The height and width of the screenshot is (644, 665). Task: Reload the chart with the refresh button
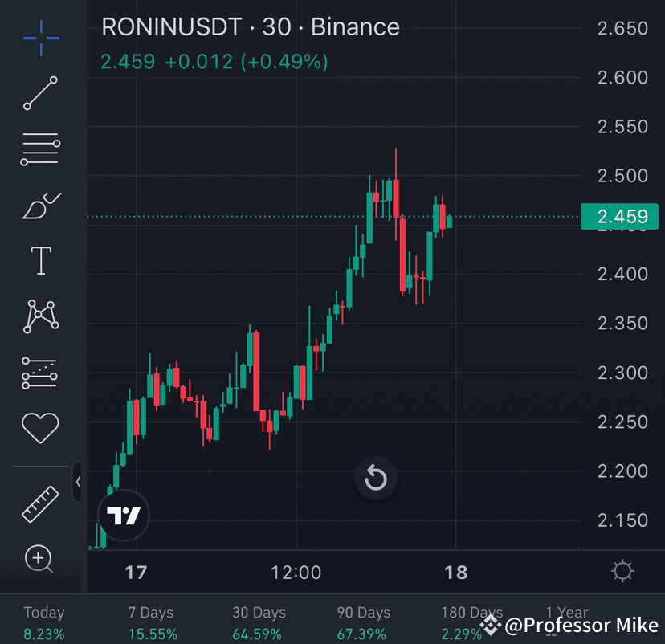(375, 478)
